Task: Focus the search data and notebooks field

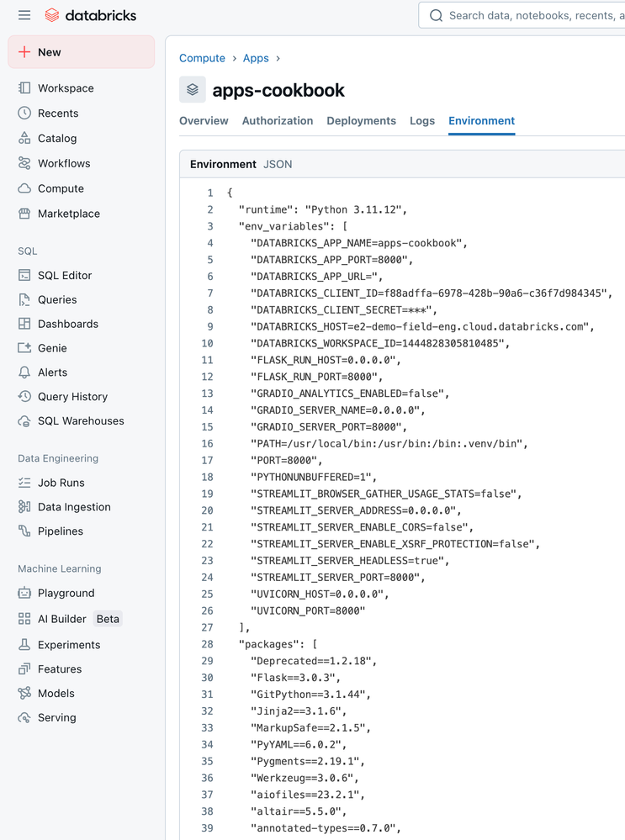Action: [522, 15]
